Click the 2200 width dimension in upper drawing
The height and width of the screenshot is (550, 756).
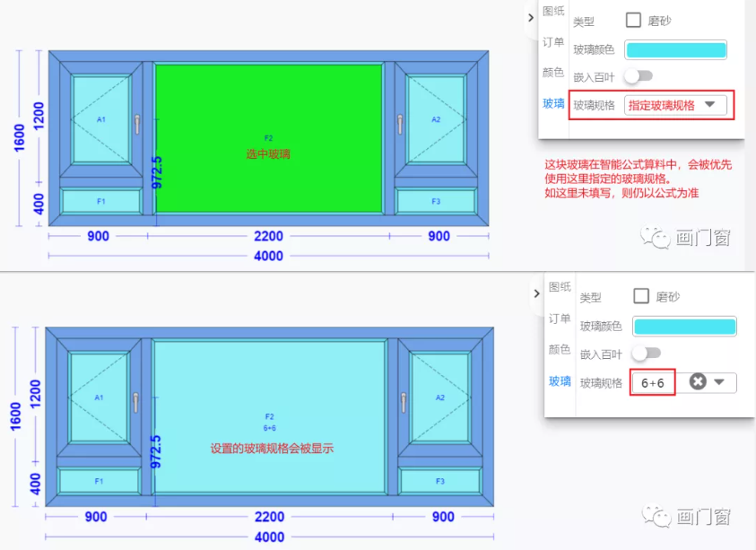(268, 237)
